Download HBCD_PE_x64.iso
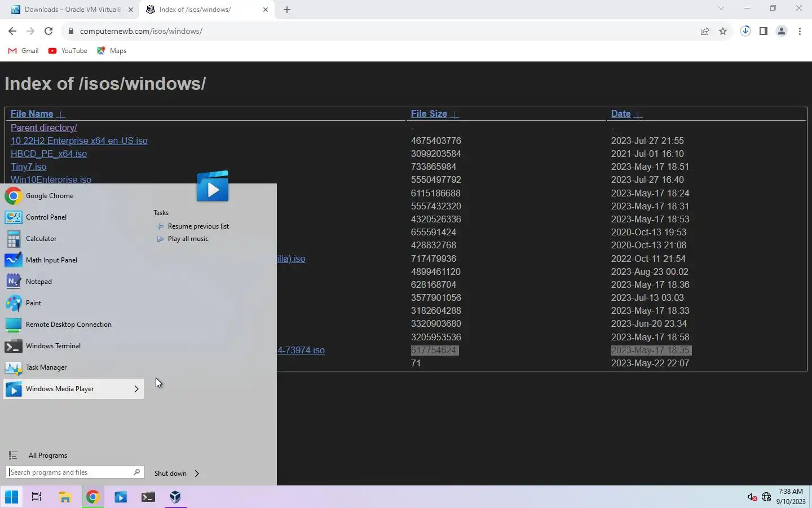 48,154
